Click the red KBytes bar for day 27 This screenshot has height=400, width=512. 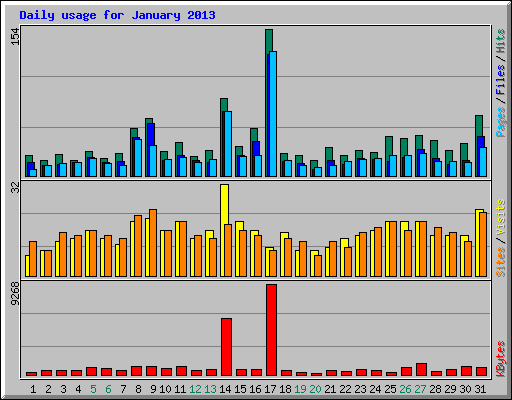(421, 370)
